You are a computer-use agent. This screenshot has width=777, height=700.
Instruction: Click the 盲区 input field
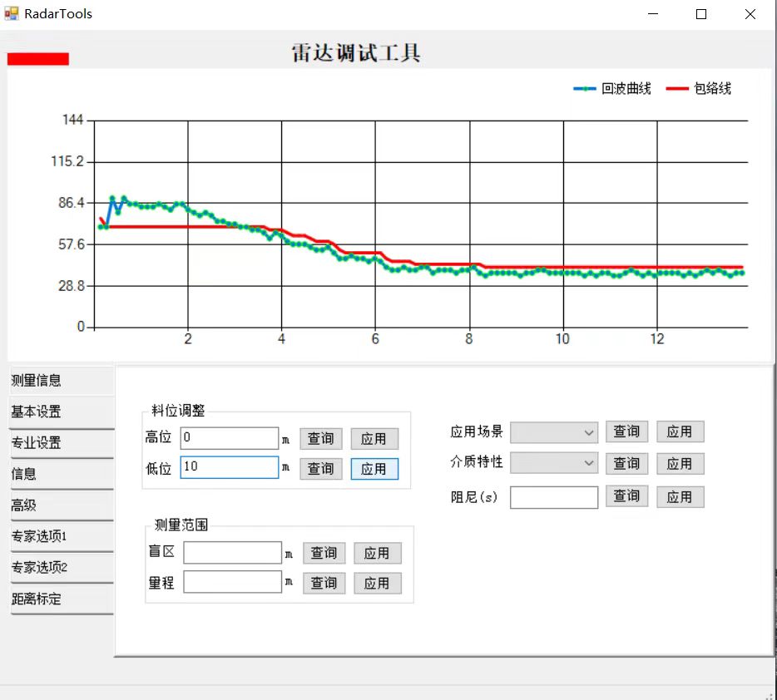click(x=232, y=553)
